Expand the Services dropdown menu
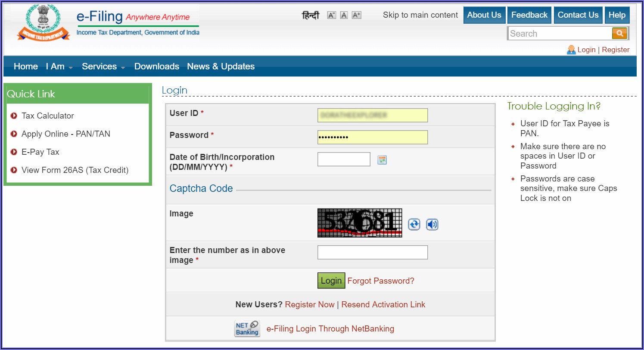Screen dimensions: 644x350 (103, 66)
